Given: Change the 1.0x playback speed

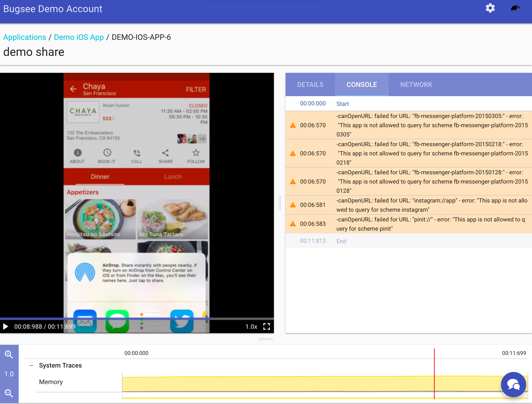Looking at the screenshot, I should click(x=251, y=327).
